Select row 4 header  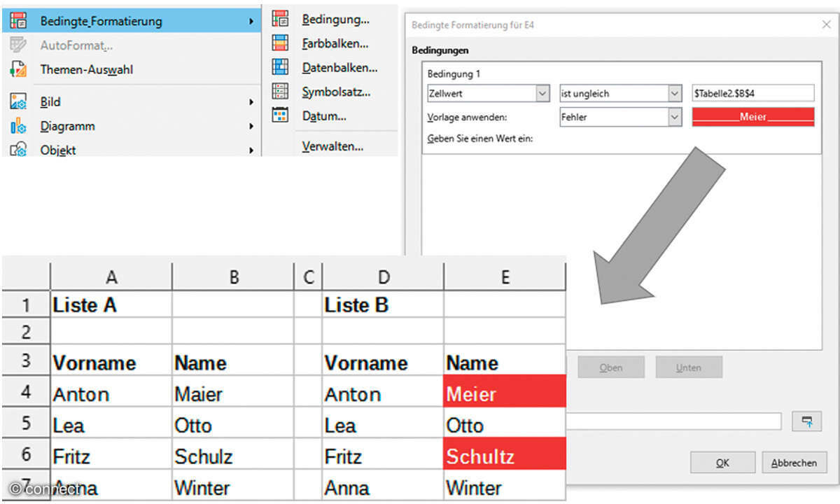pos(26,391)
